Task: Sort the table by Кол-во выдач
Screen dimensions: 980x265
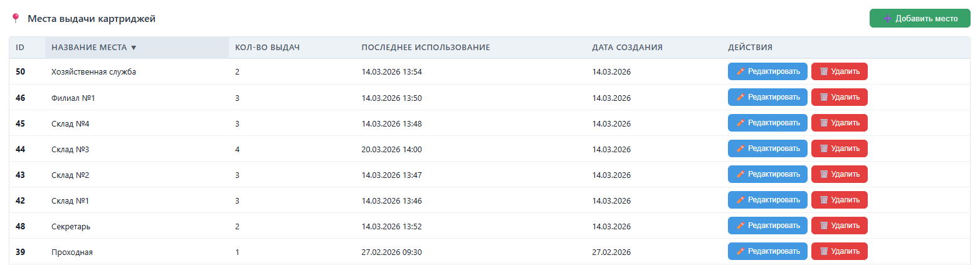Action: (268, 48)
